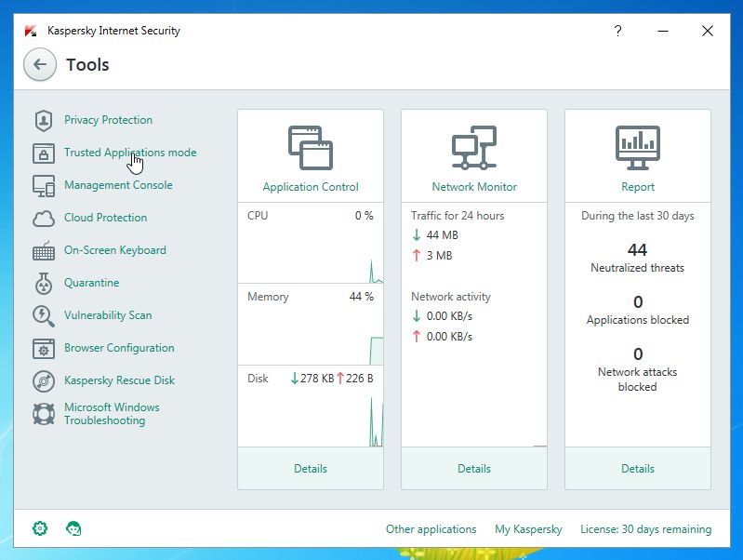Click the Network Monitor icon
The width and height of the screenshot is (743, 560).
point(474,148)
